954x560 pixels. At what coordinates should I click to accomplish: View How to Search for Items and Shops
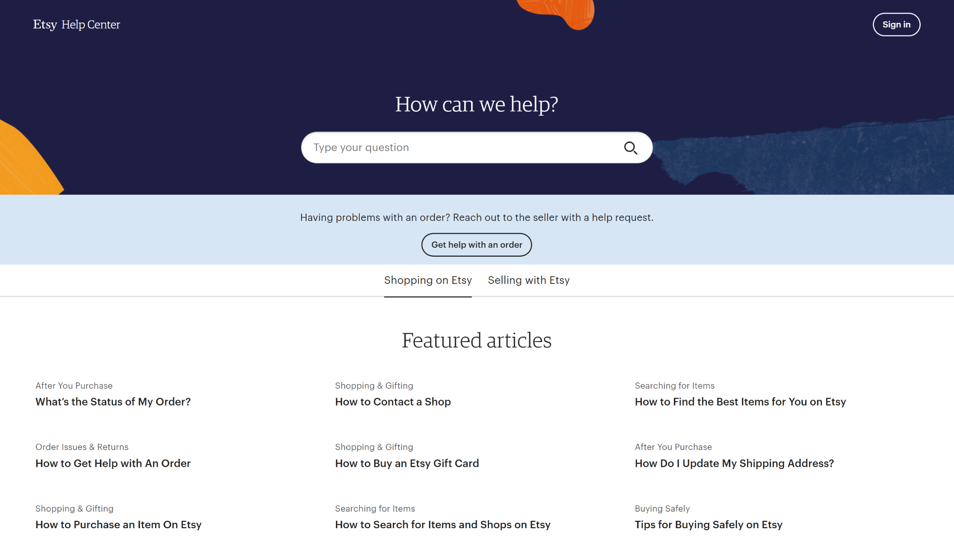click(443, 525)
